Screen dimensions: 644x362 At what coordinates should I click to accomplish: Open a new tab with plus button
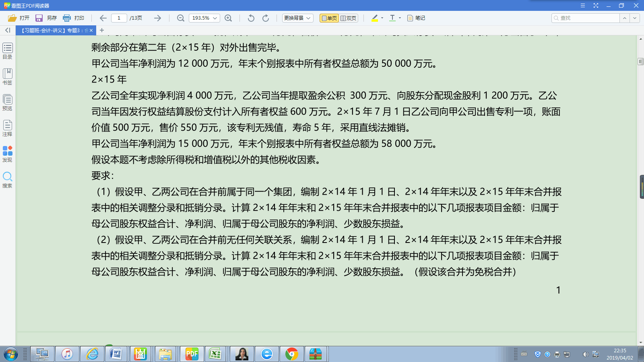click(x=102, y=30)
